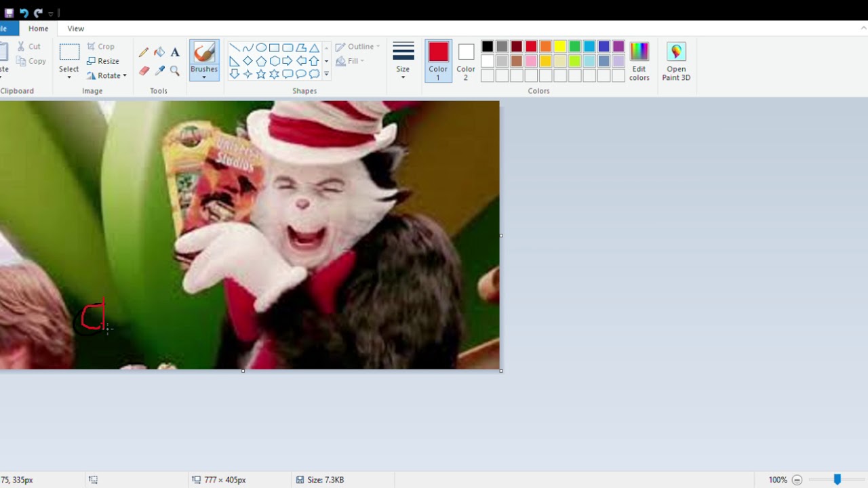Click the zoom slider handle

pyautogui.click(x=837, y=479)
